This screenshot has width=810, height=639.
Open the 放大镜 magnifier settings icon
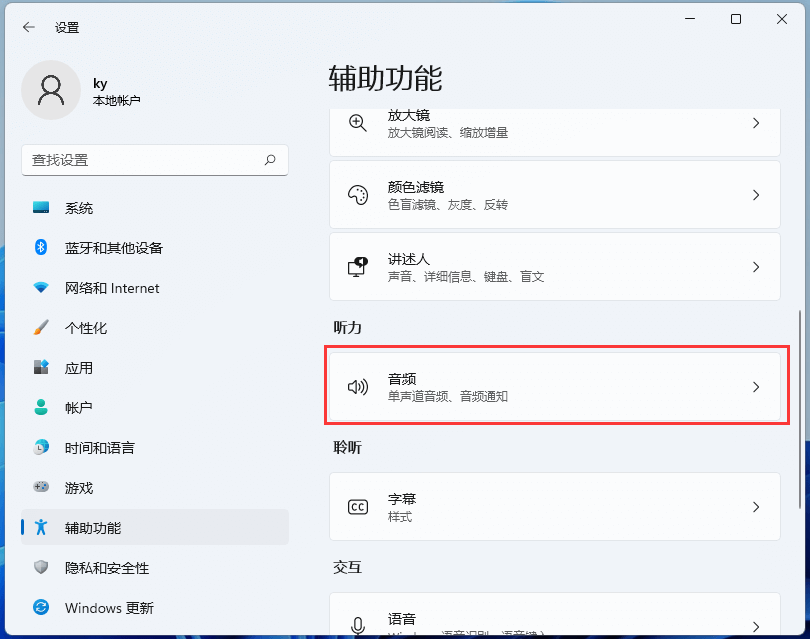(357, 123)
